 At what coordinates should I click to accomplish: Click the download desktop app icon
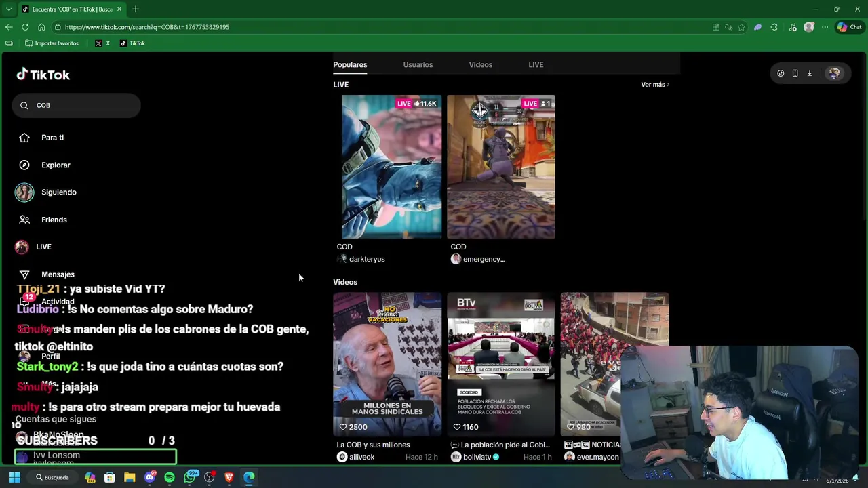tap(809, 73)
